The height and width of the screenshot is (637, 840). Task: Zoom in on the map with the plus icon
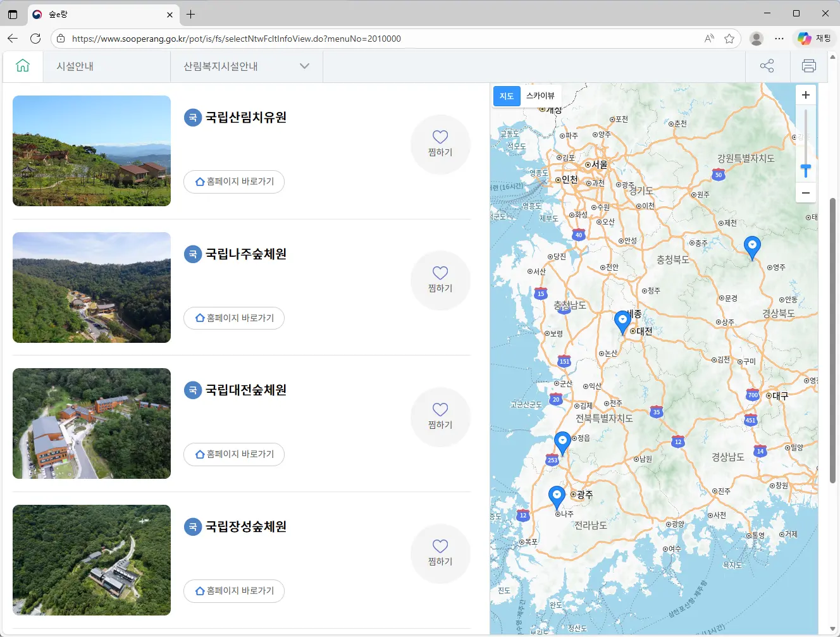806,94
